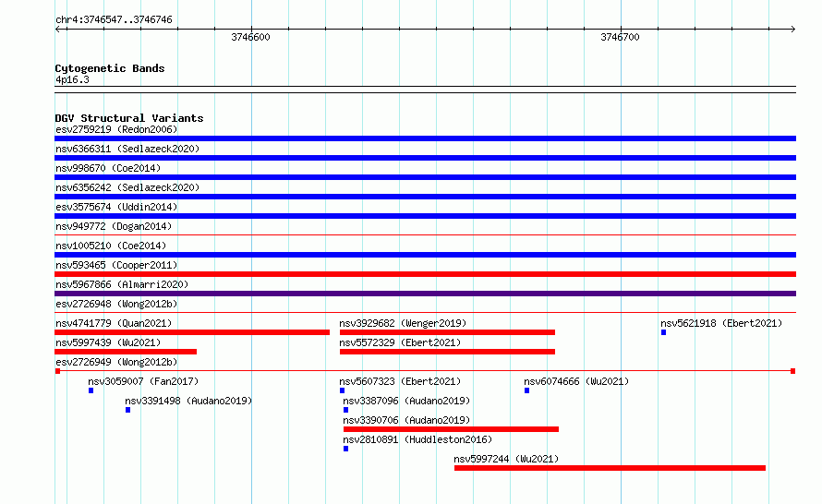822x504 pixels.
Task: Select the blue bar under nsv998670
Action: (425, 177)
